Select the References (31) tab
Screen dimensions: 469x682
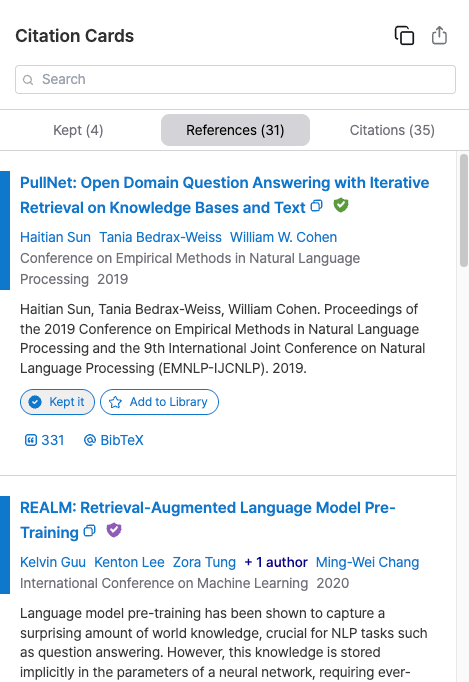[x=235, y=130]
